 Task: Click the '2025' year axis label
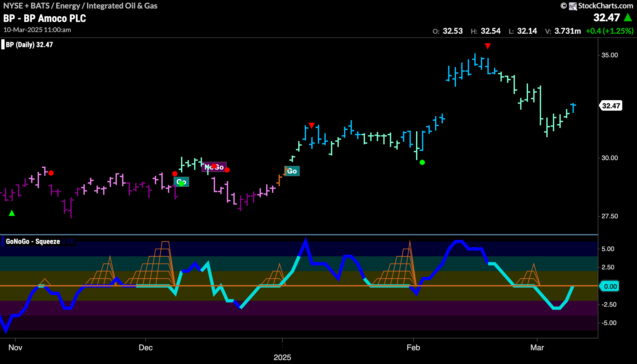282,357
